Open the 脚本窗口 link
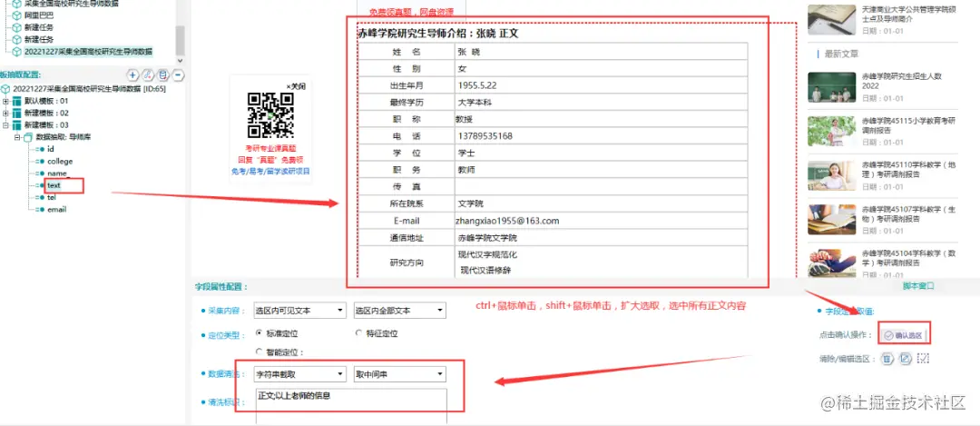The image size is (980, 426). click(918, 285)
